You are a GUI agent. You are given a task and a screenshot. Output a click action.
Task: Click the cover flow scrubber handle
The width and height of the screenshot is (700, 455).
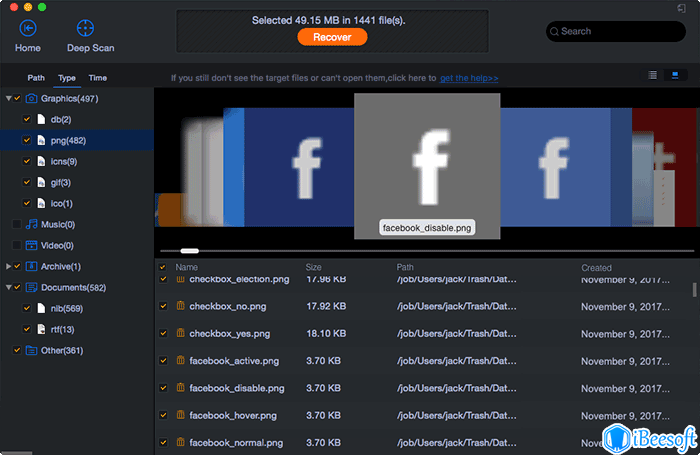pos(189,251)
